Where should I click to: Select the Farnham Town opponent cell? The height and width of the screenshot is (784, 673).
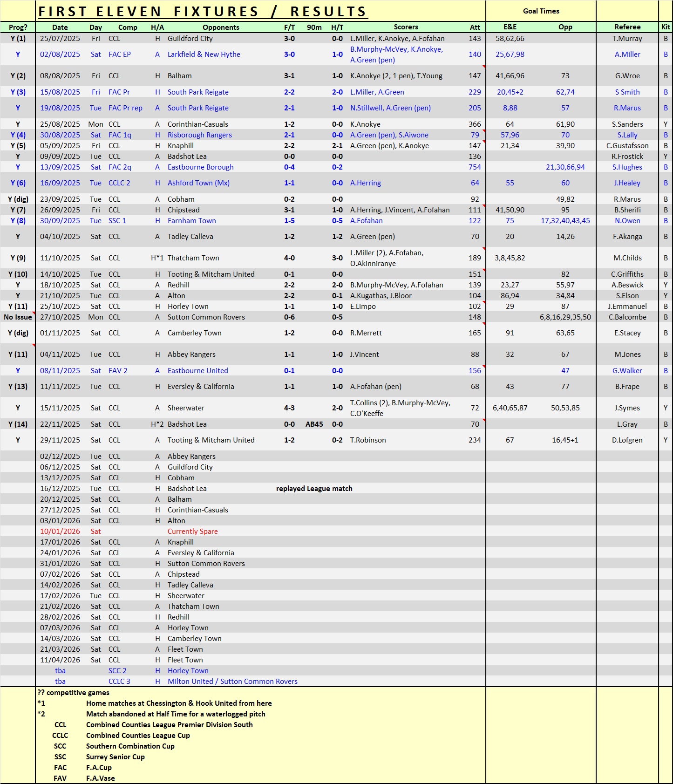click(191, 221)
